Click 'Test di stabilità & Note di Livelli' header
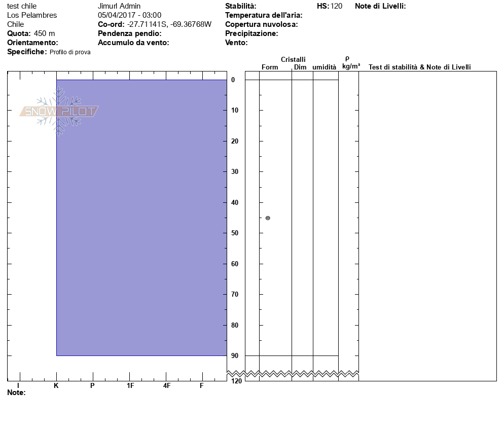The image size is (504, 426). [x=419, y=67]
